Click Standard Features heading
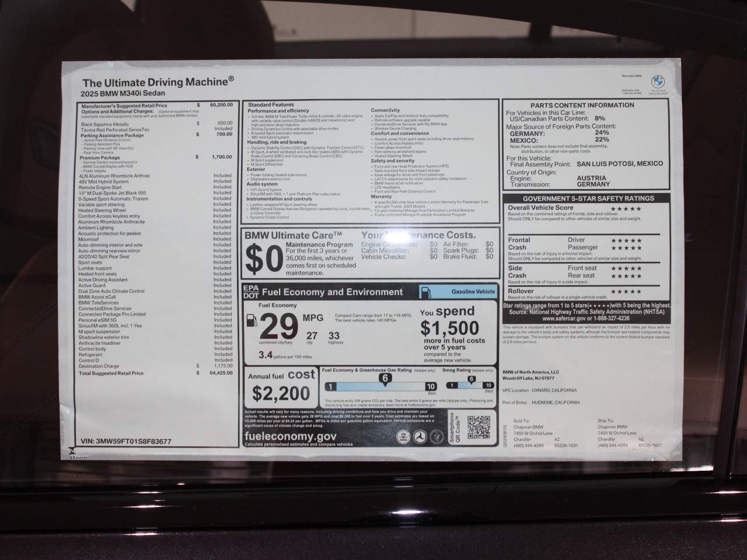 click(x=271, y=105)
